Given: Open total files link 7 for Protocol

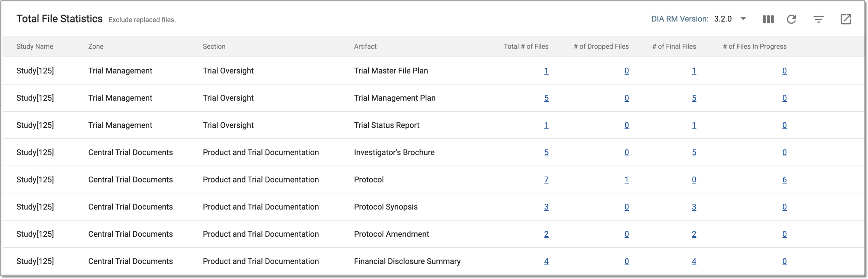Looking at the screenshot, I should pos(546,180).
